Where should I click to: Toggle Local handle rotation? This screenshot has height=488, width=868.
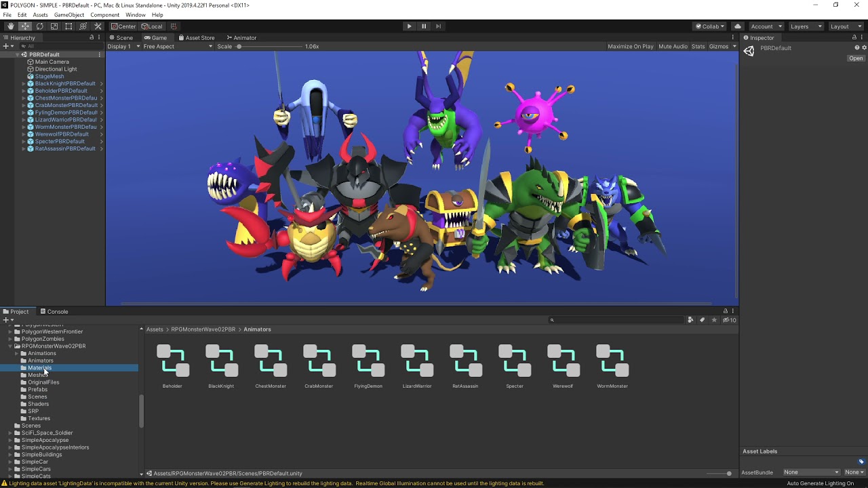coord(151,26)
